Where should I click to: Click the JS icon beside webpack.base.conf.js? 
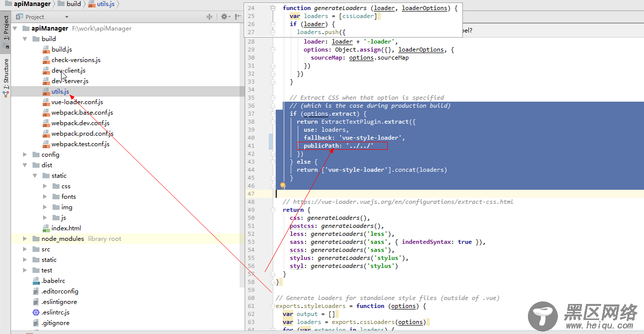click(46, 113)
